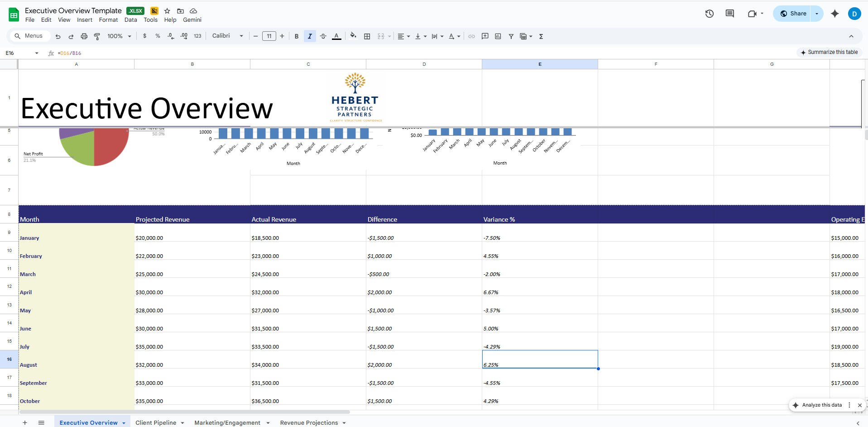Click Summarize this table button

[829, 52]
